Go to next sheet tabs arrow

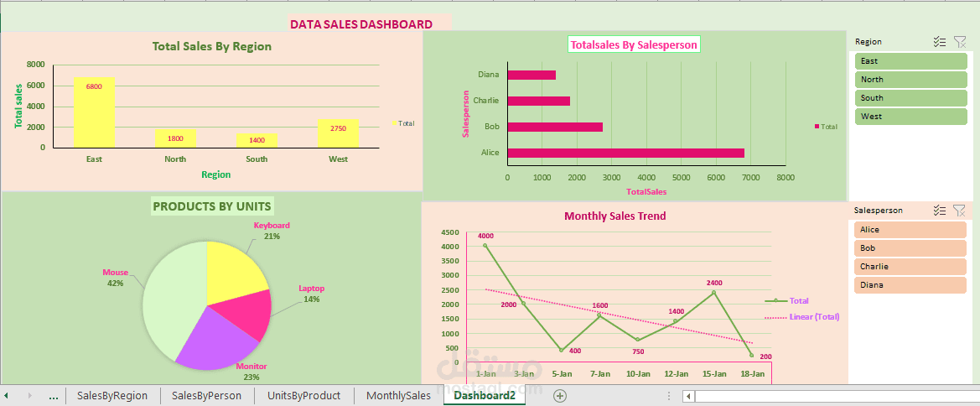click(x=29, y=395)
